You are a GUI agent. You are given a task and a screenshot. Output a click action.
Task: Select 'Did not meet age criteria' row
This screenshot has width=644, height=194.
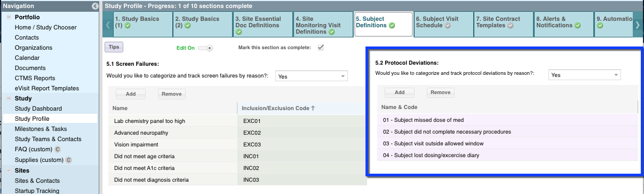237,156
